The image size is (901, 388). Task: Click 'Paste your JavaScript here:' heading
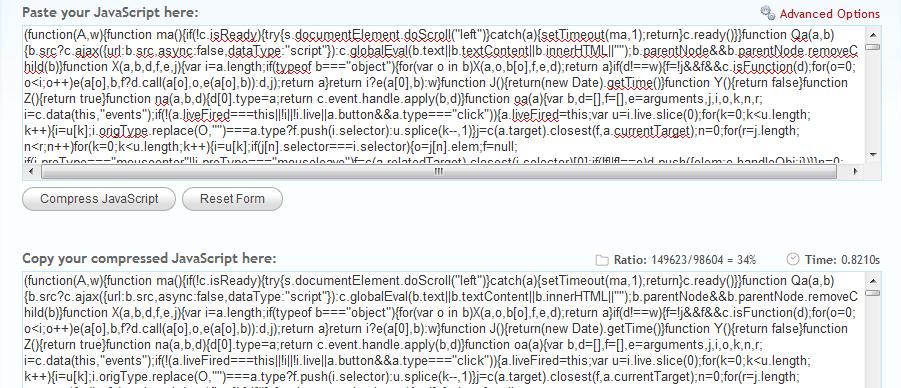tap(110, 13)
